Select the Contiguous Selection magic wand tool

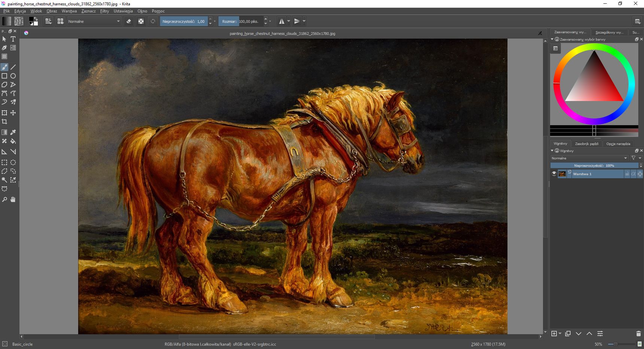pos(4,180)
